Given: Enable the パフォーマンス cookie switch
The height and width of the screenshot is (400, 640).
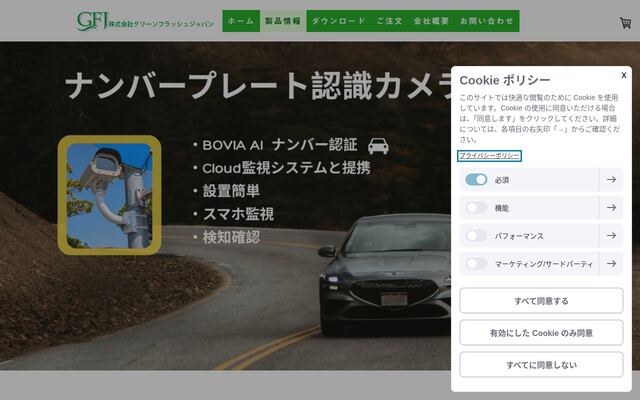Looking at the screenshot, I should [476, 236].
